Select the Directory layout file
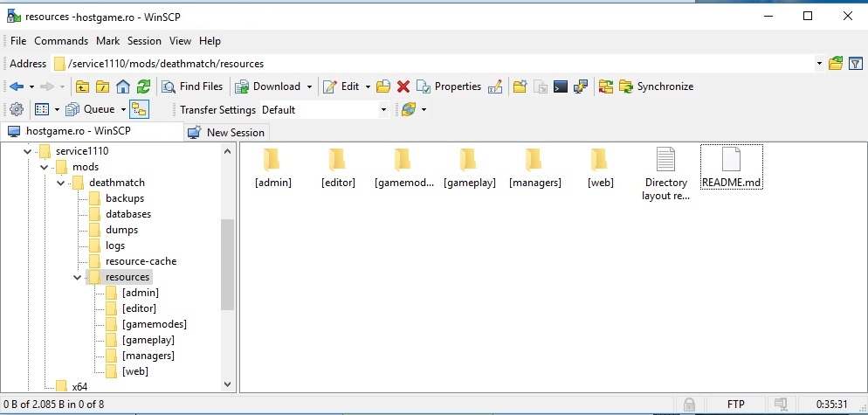The image size is (868, 415). tap(666, 174)
